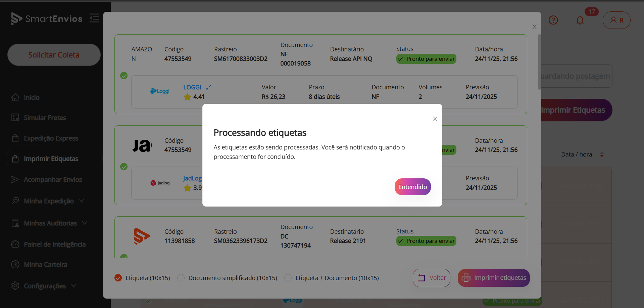This screenshot has height=308, width=644.
Task: Collapse sidebar using the menu icon
Action: (x=94, y=18)
